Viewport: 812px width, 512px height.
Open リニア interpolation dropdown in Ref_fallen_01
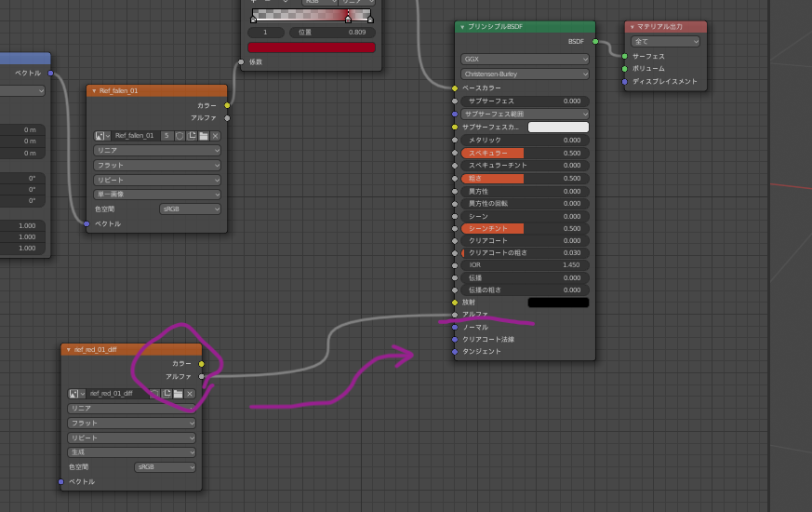click(x=157, y=150)
